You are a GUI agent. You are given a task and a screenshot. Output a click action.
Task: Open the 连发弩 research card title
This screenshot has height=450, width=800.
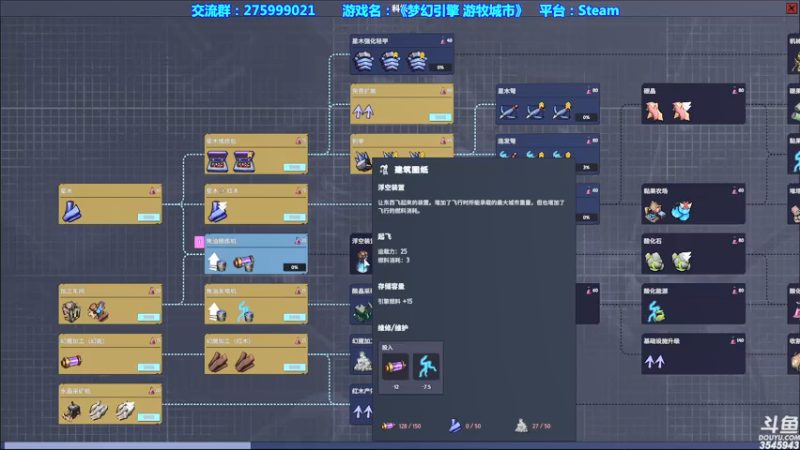coord(507,141)
